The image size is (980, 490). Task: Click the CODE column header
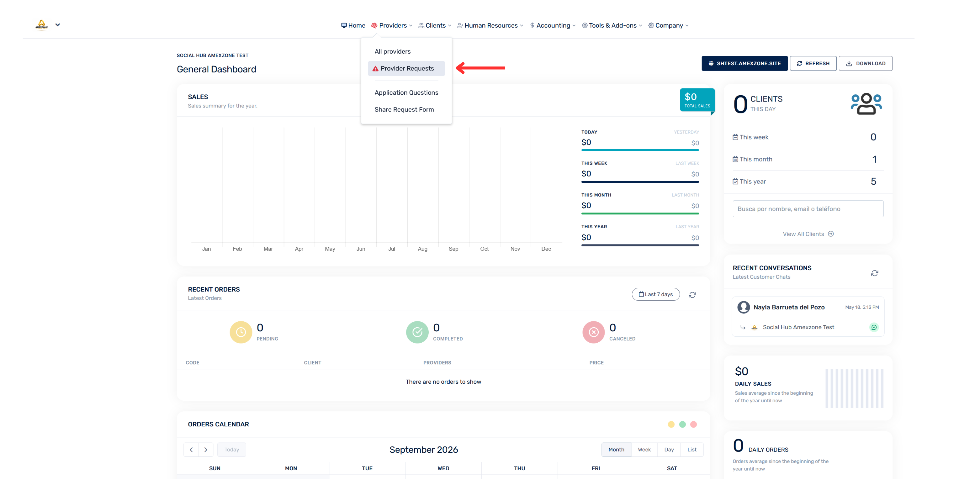(x=193, y=363)
